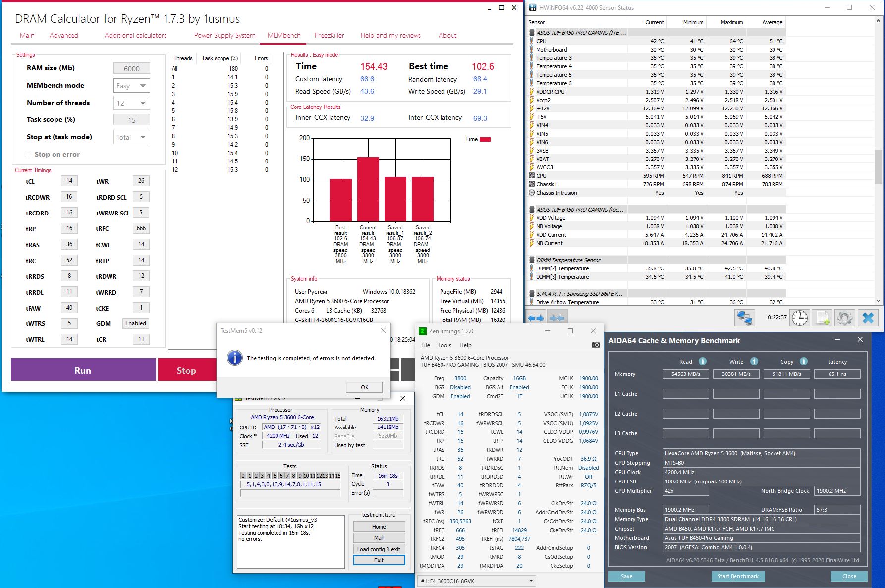Click TestMem5 dialog blue information icon
This screenshot has height=588, width=885.
(x=235, y=358)
